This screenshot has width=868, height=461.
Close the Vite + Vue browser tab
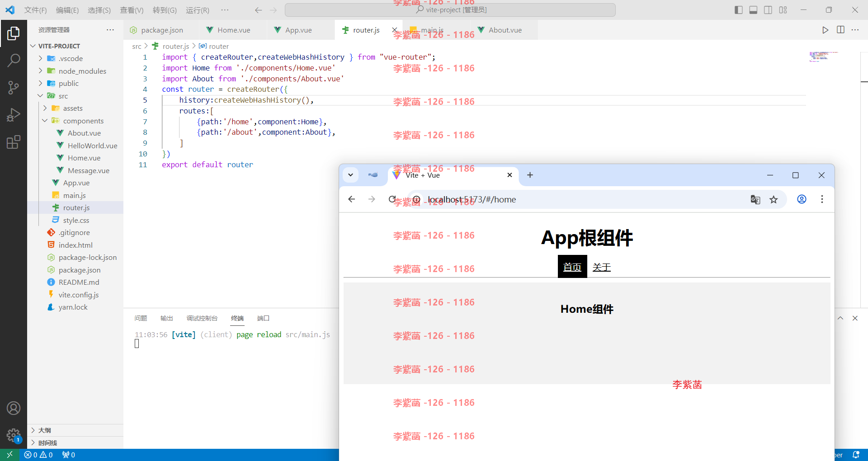[x=509, y=175]
